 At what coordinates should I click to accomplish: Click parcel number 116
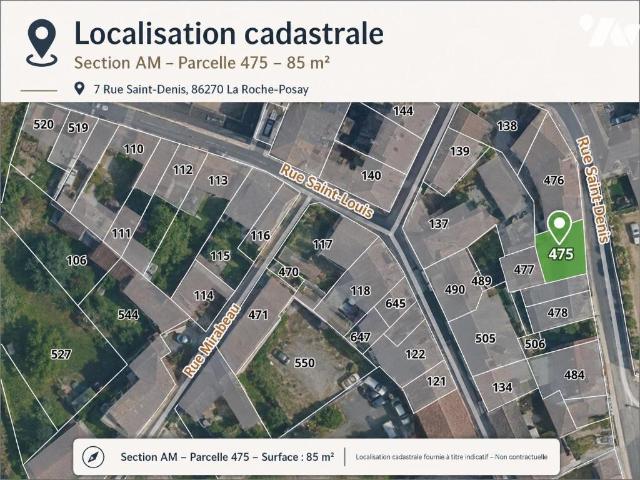tap(260, 235)
